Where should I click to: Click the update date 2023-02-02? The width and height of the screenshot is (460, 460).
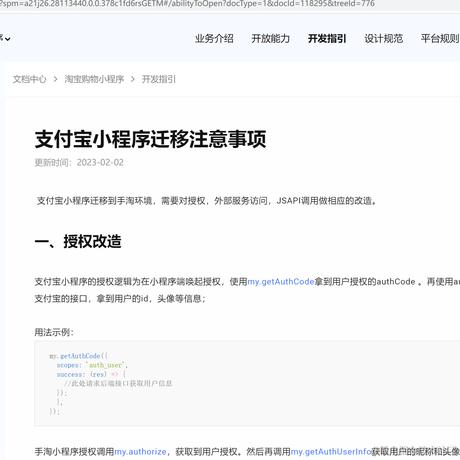(100, 163)
